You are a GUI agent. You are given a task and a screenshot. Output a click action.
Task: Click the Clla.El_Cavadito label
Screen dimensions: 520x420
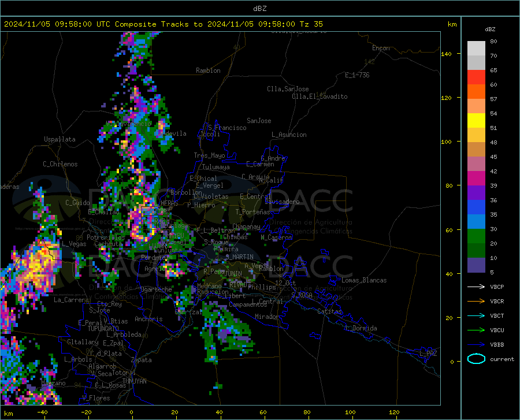[320, 96]
